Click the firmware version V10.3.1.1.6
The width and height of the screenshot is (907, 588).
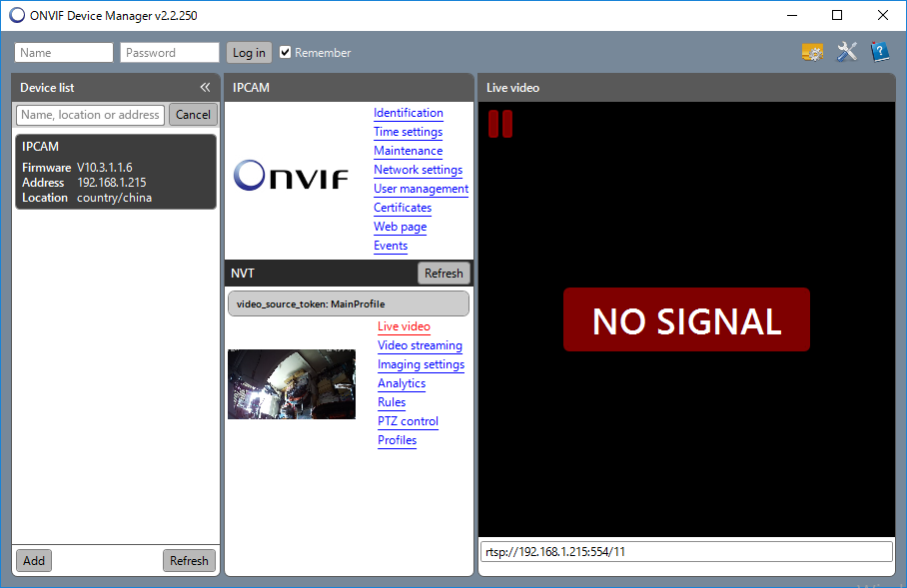105,168
